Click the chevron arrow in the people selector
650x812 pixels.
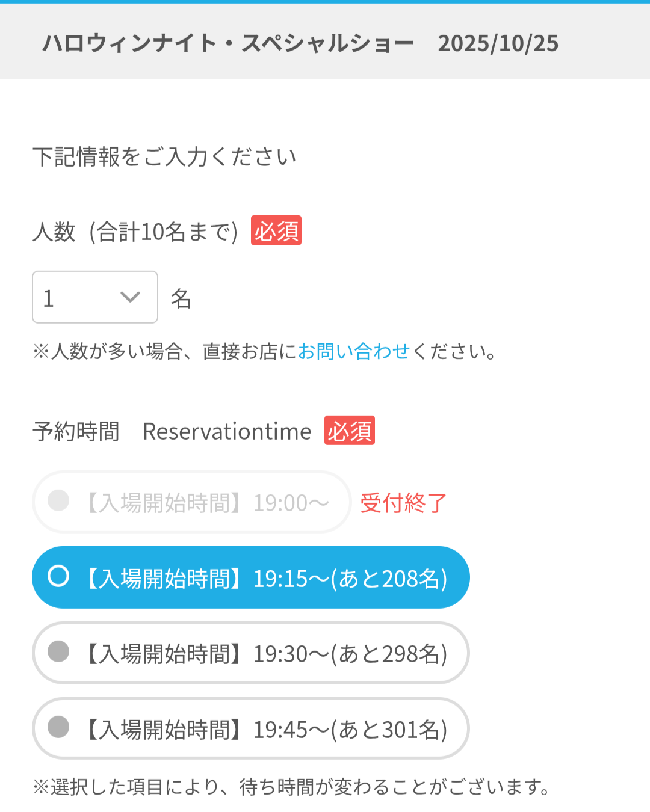tap(130, 297)
